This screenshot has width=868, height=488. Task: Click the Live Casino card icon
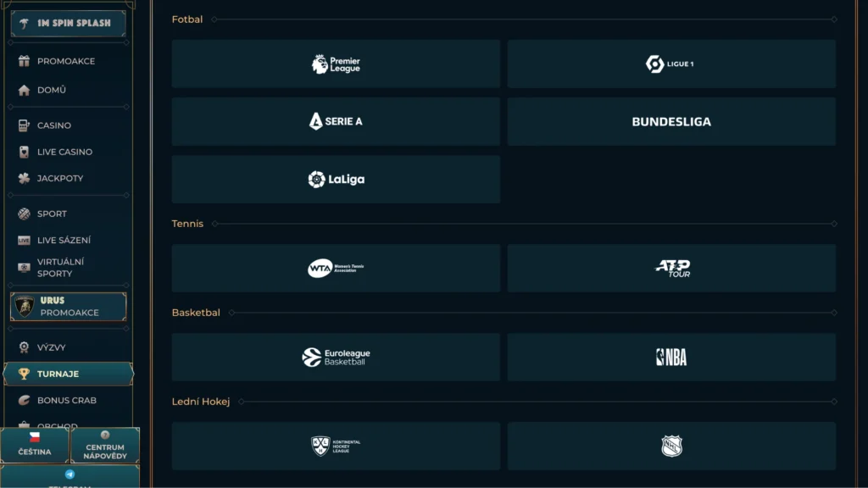pyautogui.click(x=24, y=152)
